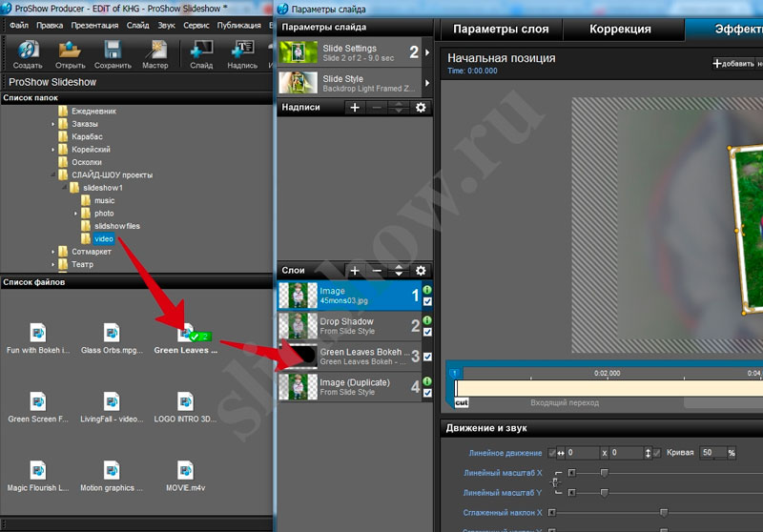Click the reorder arrows in Надписи panel

(x=399, y=108)
